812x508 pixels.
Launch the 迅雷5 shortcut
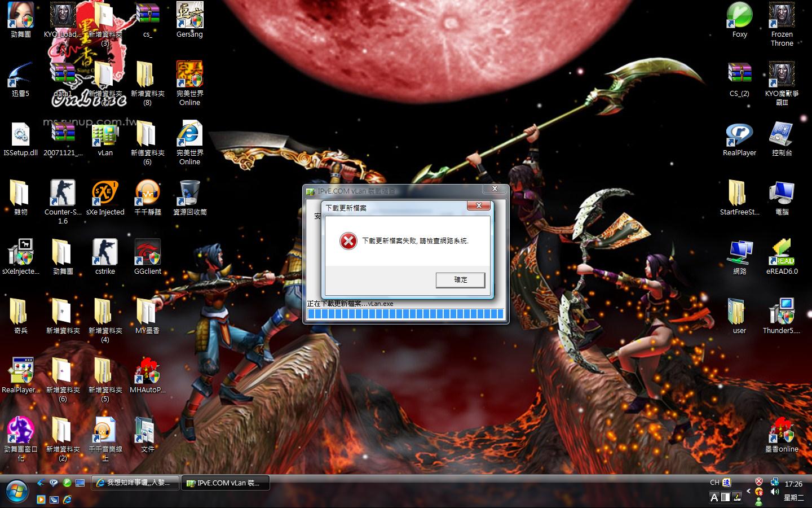21,80
